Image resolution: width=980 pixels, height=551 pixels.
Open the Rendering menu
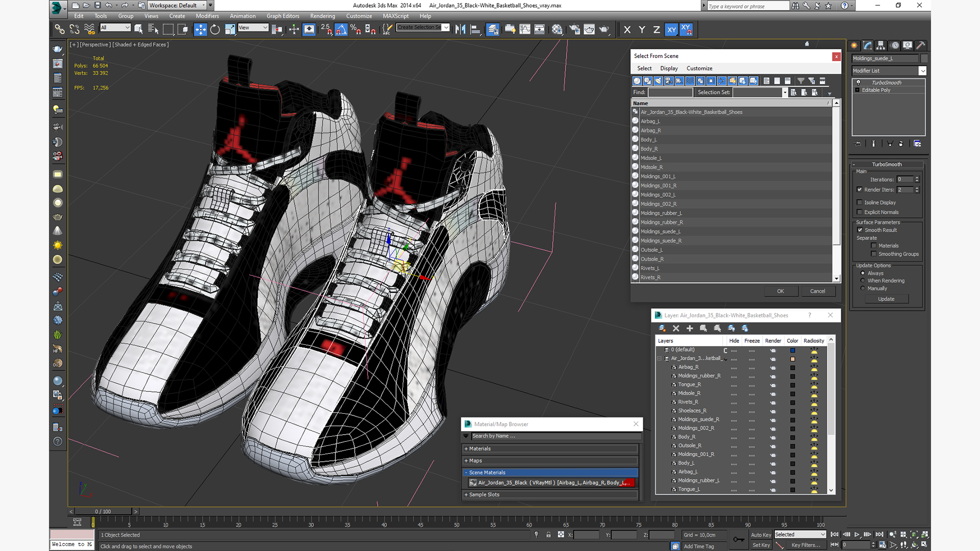coord(323,16)
